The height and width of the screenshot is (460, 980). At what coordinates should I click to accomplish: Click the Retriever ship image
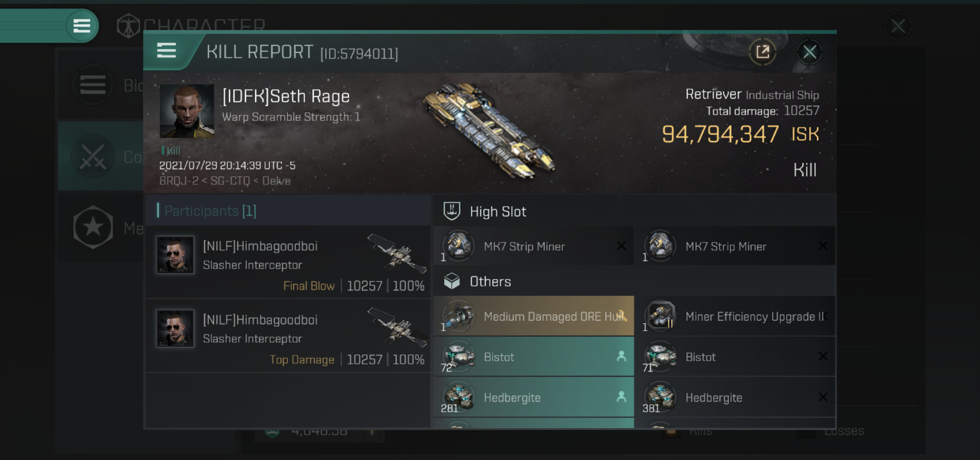(489, 130)
